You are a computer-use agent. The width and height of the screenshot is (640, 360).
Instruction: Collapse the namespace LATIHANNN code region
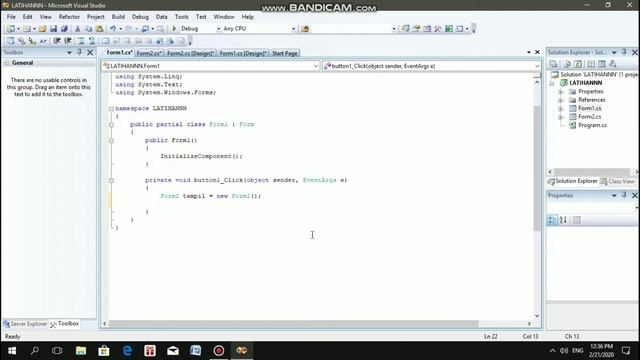point(111,109)
